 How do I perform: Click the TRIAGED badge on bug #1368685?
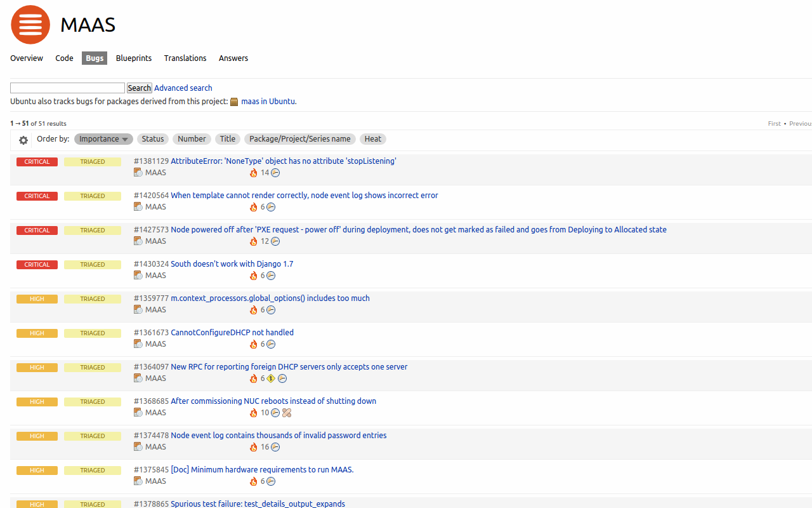93,402
